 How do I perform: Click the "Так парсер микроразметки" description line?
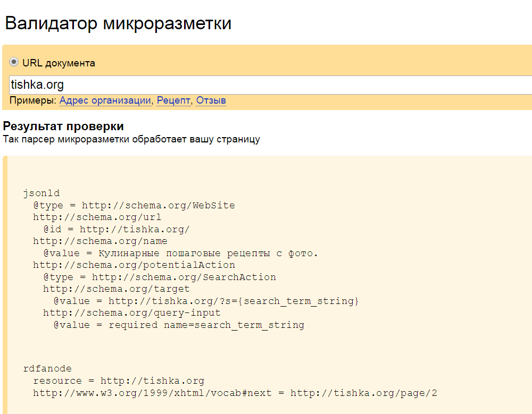pyautogui.click(x=131, y=140)
